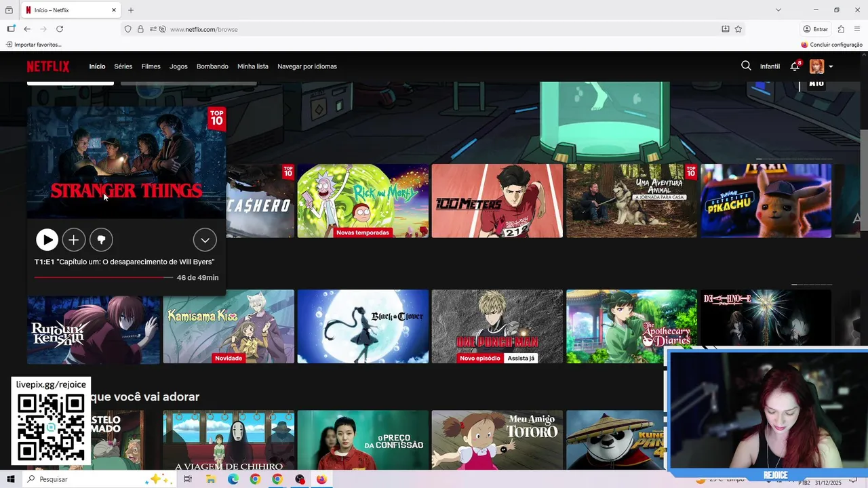Close the Início – Netflix tab
The height and width of the screenshot is (488, 868).
pos(114,10)
